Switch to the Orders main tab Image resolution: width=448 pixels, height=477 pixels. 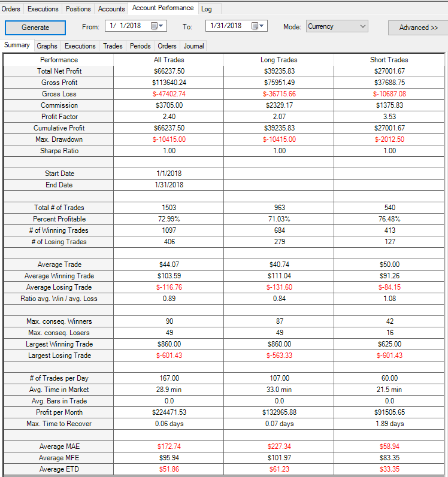[x=11, y=9]
